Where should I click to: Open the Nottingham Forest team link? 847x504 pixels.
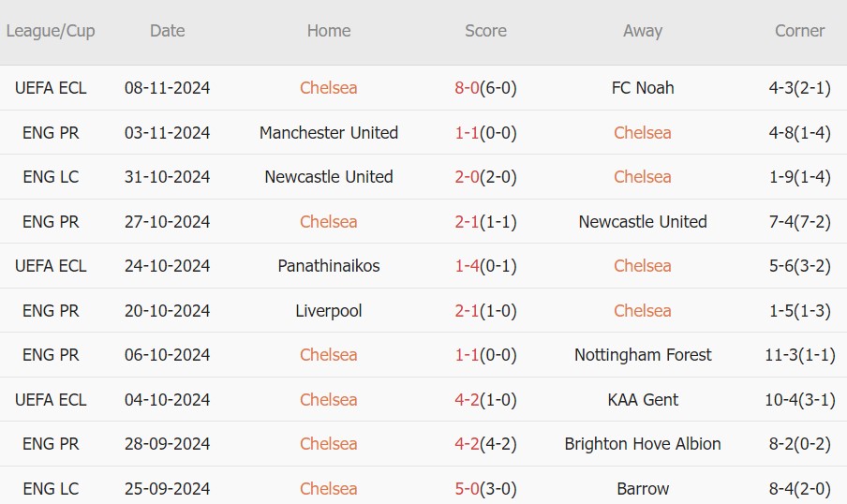pos(643,355)
